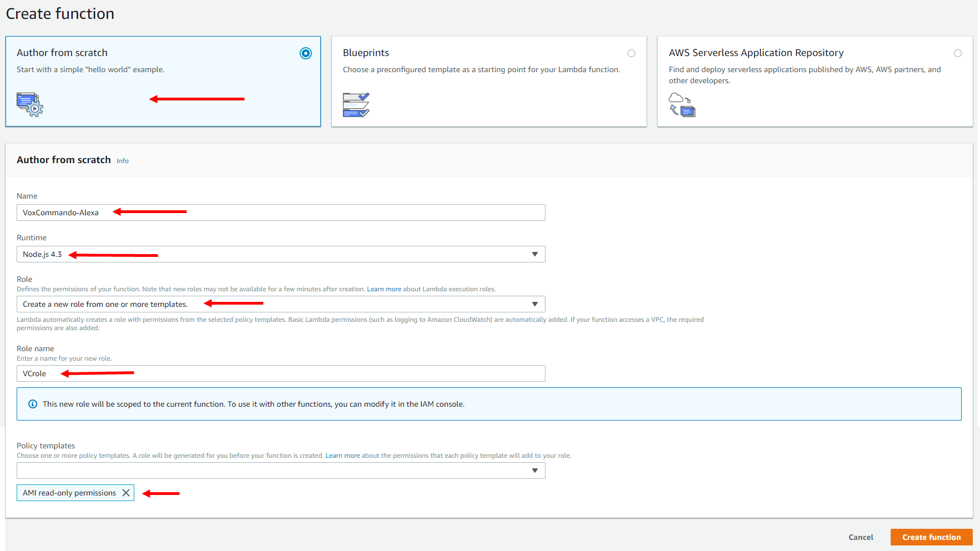Select the Blueprints radio button
This screenshot has width=980, height=551.
[632, 53]
